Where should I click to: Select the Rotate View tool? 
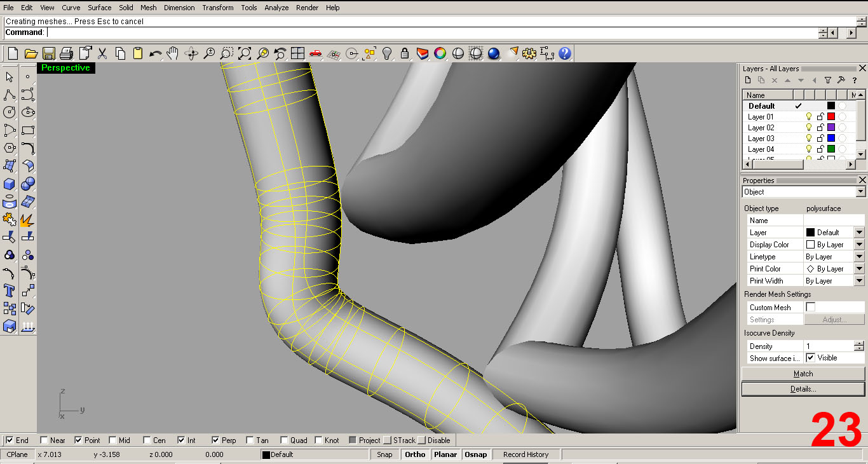click(x=191, y=53)
